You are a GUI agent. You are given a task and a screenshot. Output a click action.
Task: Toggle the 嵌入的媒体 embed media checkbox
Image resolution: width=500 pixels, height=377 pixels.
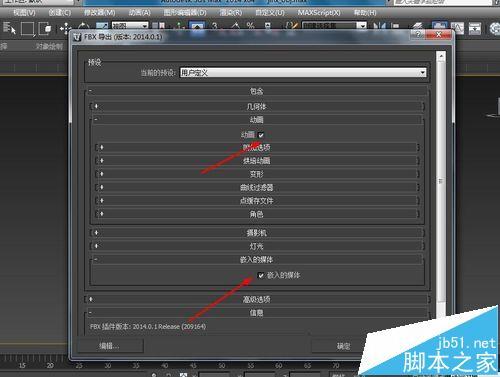(x=261, y=275)
